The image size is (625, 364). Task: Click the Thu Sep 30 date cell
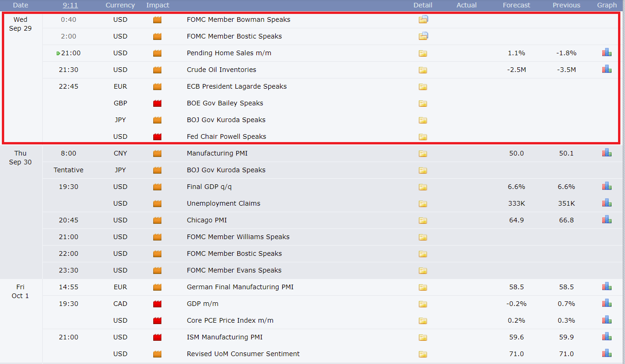(x=20, y=157)
